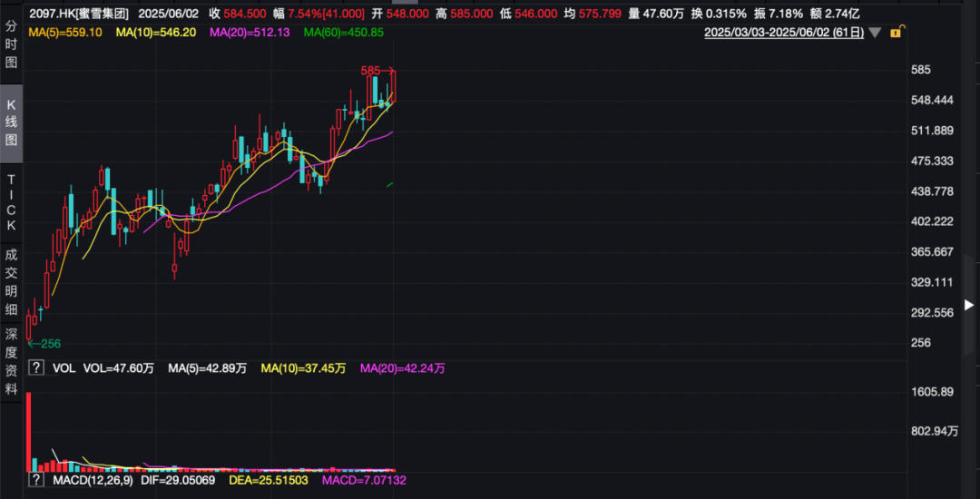Image resolution: width=980 pixels, height=499 pixels.
Task: Open the date range dropdown triangle
Action: 874,33
